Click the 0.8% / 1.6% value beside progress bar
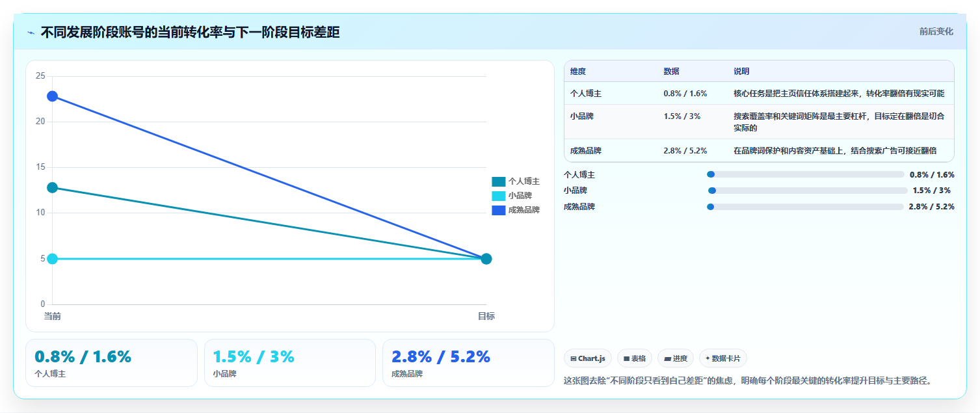Screen dimensions: 980x413 932,175
